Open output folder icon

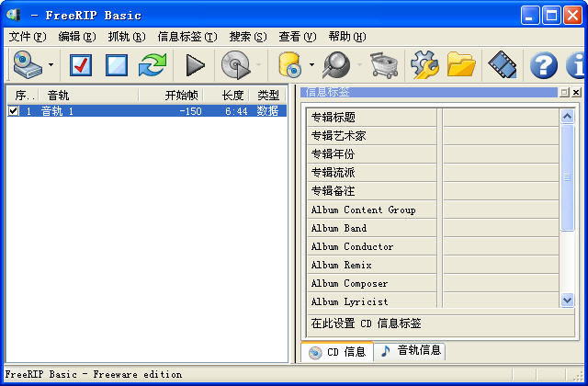[x=461, y=64]
